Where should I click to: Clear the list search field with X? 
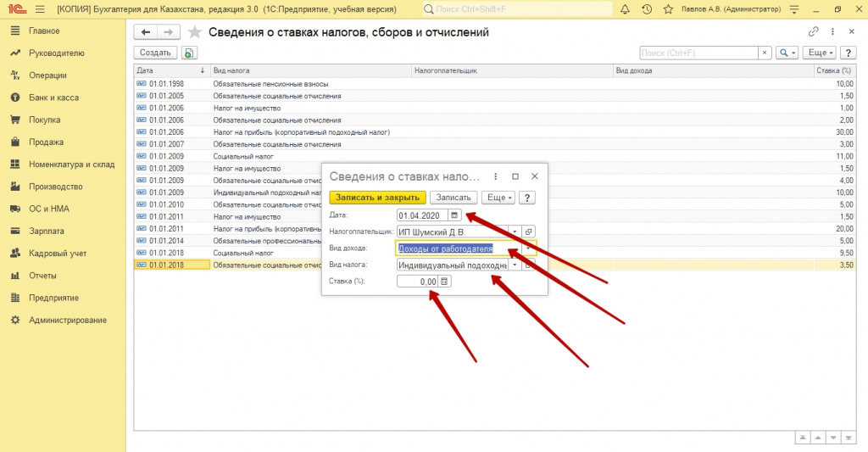(x=765, y=53)
